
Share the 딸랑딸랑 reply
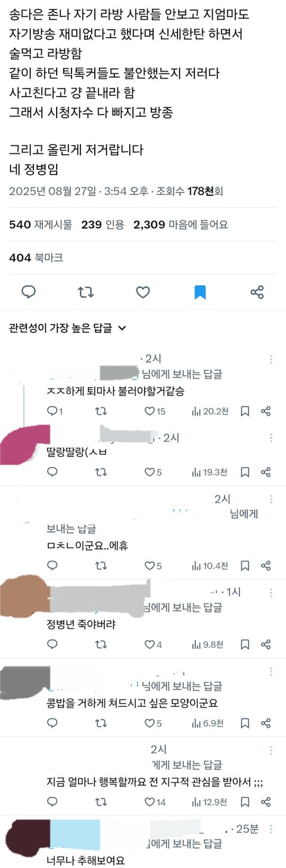click(x=266, y=472)
